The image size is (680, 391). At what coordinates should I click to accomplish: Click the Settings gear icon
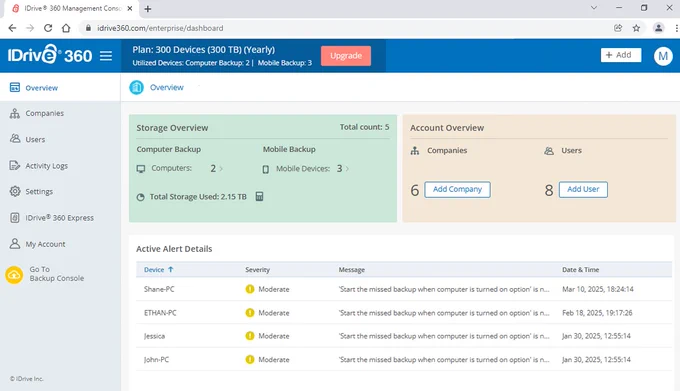(15, 191)
